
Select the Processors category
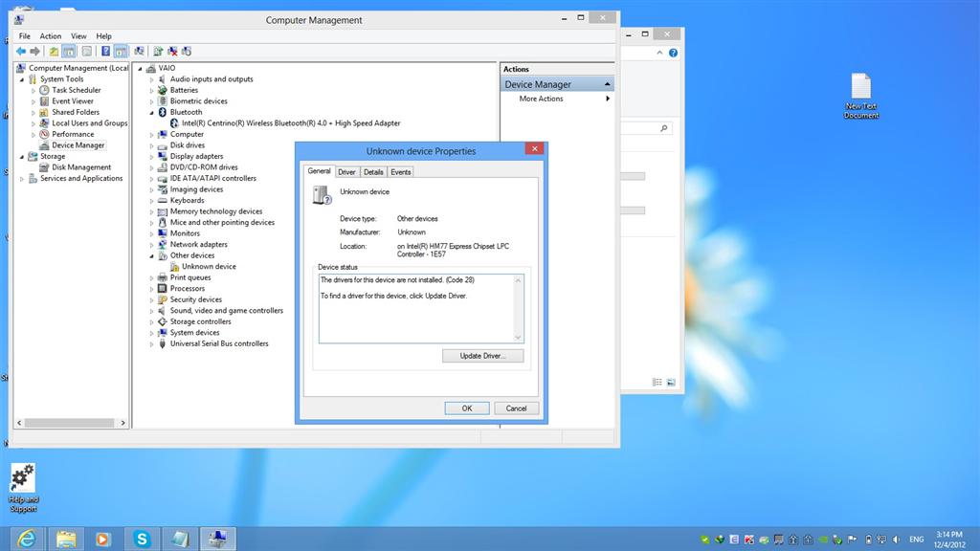point(188,289)
